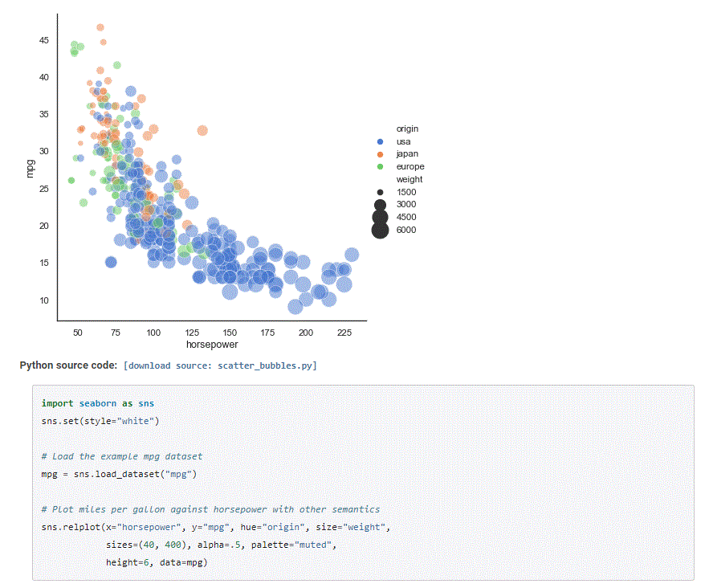Click the isolated orange bubble near 125 horsepower

click(x=202, y=130)
